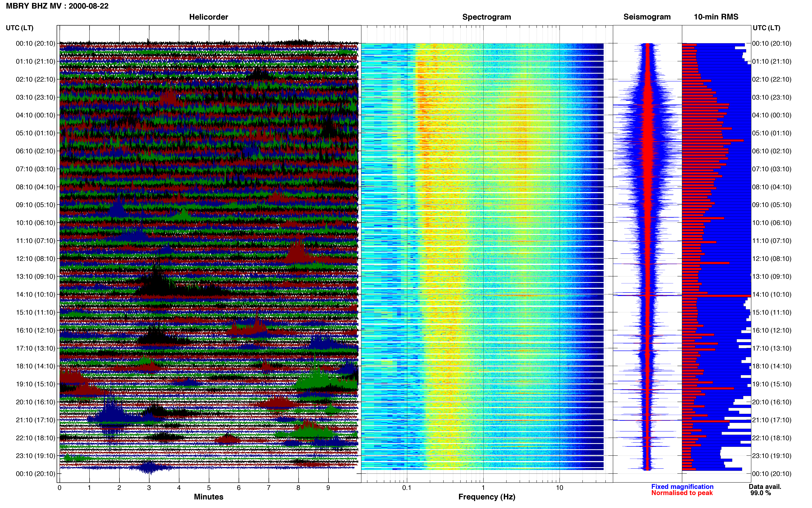The height and width of the screenshot is (508, 812).
Task: Click the 'Fixed magnification' legend text
Action: (x=682, y=486)
